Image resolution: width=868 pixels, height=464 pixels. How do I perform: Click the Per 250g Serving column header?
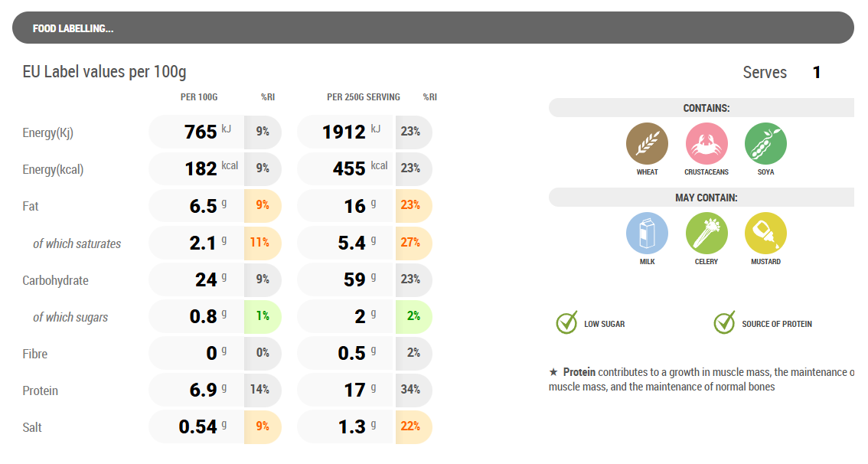point(363,97)
